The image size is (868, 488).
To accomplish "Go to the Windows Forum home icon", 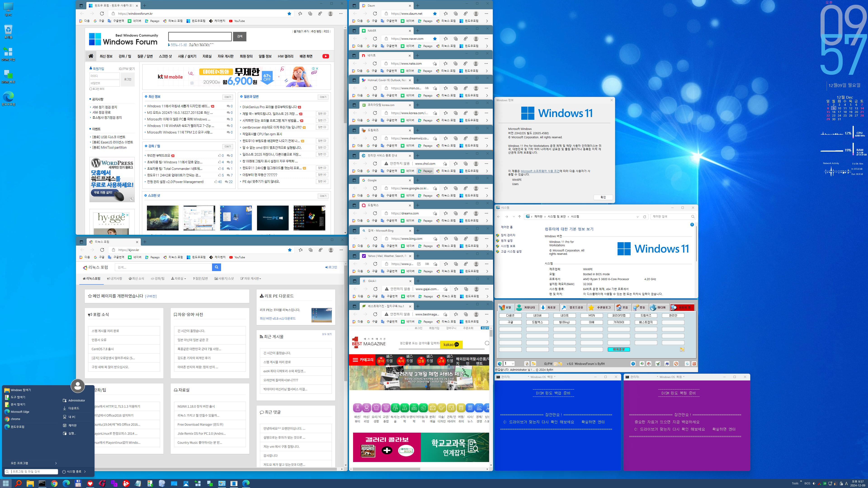I will point(91,56).
